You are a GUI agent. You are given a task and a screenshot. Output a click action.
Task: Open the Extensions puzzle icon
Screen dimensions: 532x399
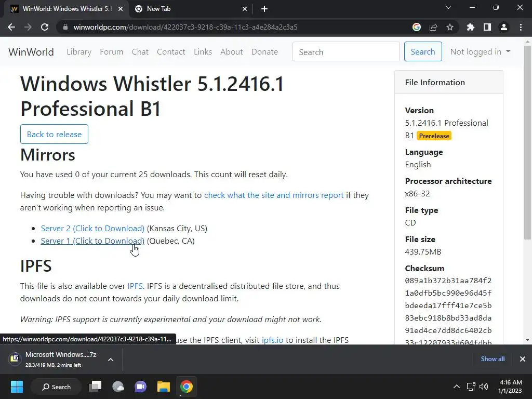[x=471, y=27]
